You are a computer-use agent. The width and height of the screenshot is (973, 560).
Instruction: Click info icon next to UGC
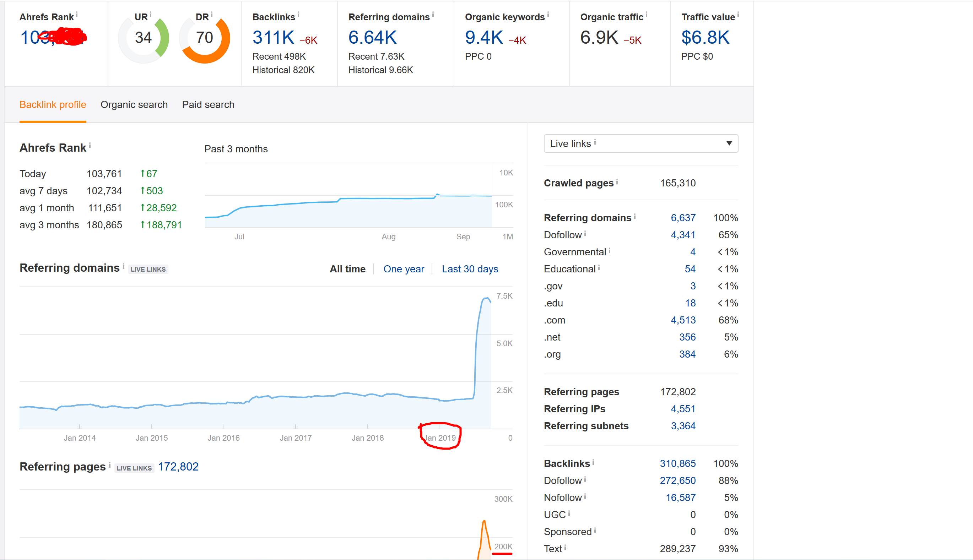point(569,513)
